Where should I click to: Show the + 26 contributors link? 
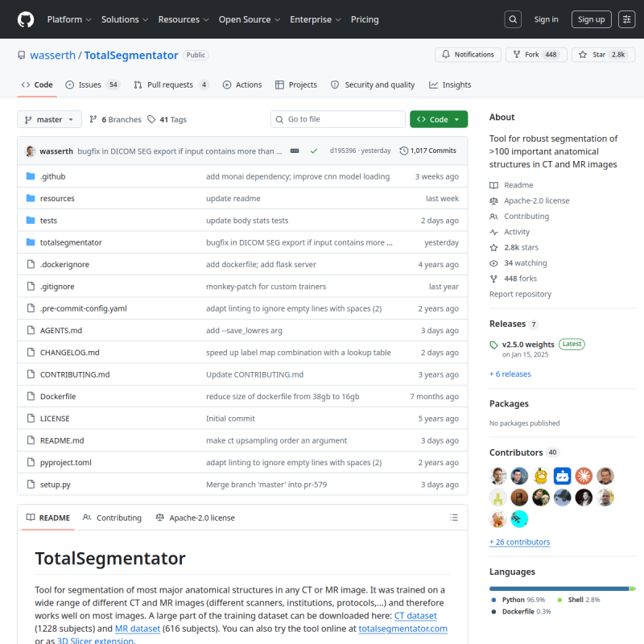pyautogui.click(x=519, y=542)
